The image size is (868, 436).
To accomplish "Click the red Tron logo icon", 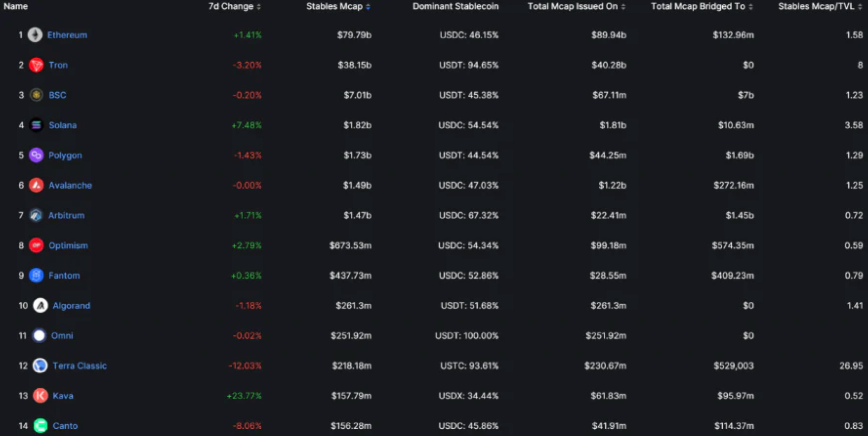I will coord(36,65).
